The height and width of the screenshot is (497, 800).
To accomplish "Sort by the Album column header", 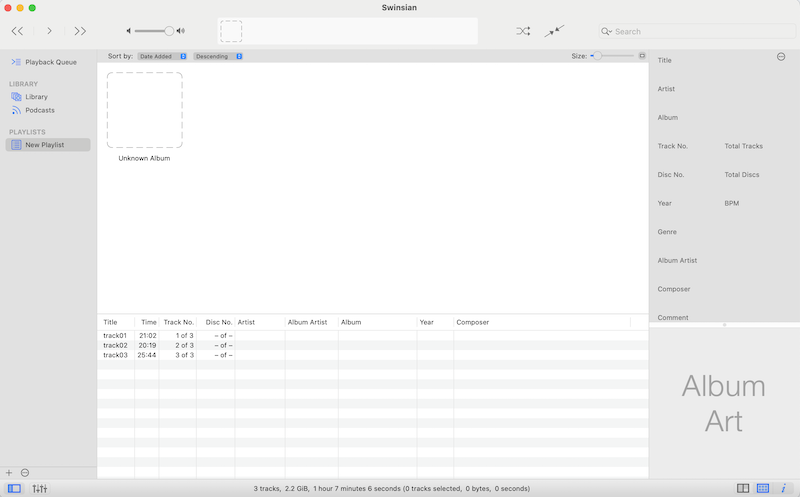I will (378, 322).
